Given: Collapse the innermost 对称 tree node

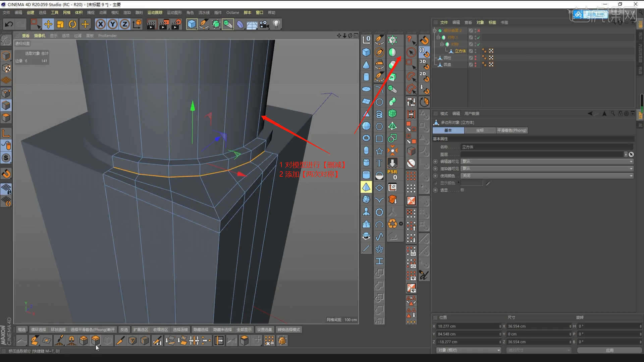Looking at the screenshot, I should coord(442,44).
